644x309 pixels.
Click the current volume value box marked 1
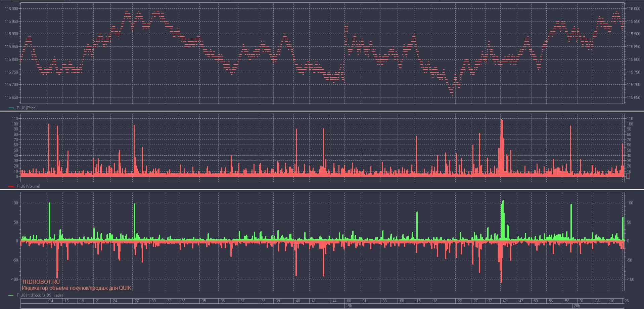[x=628, y=176]
